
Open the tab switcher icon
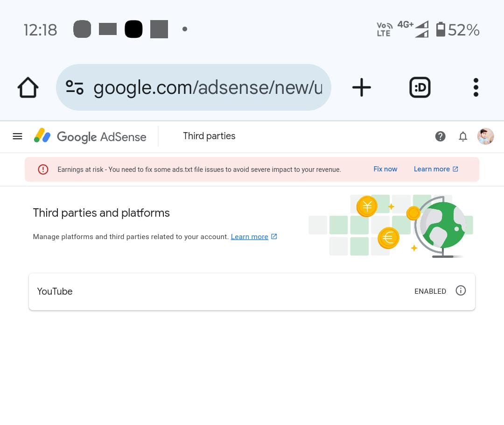click(420, 87)
